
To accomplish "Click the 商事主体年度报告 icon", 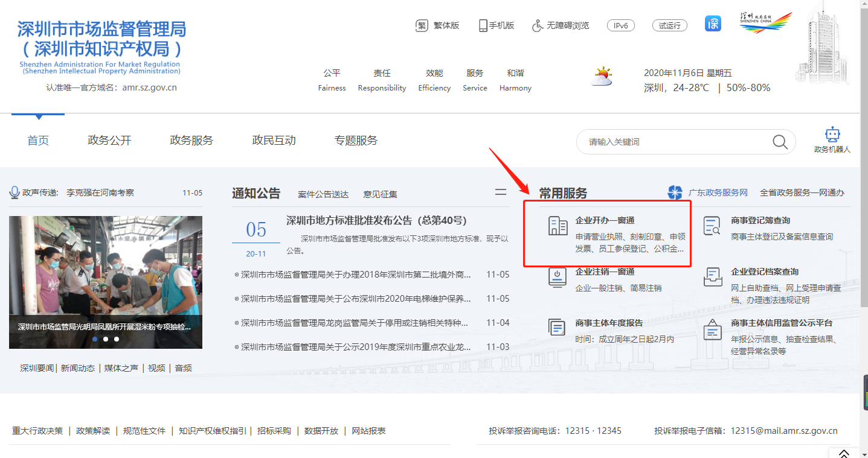I will pos(556,326).
